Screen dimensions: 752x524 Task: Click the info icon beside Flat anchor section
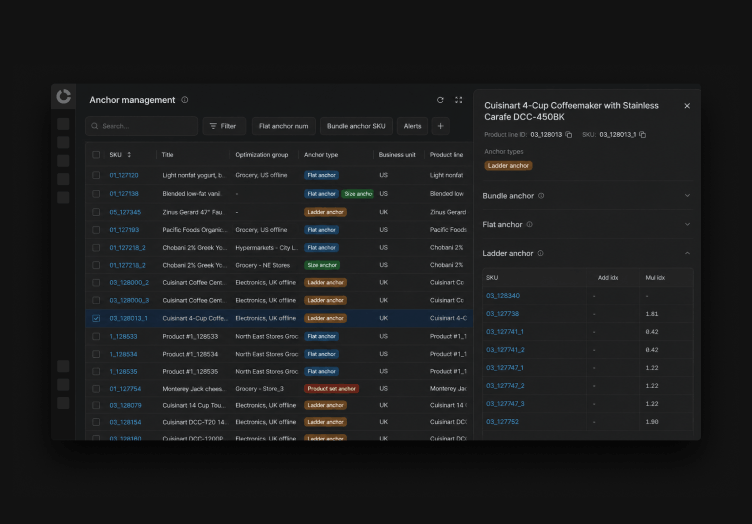pyautogui.click(x=529, y=224)
